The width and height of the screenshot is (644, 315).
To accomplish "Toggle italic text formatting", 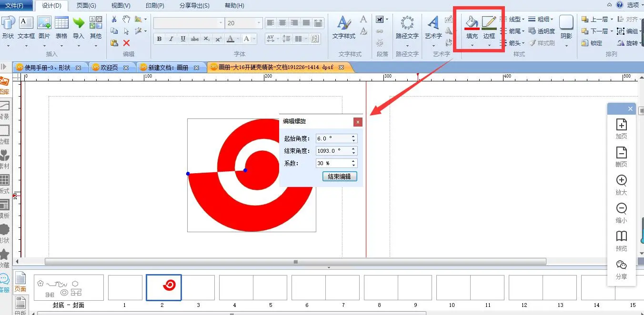I will click(x=171, y=39).
